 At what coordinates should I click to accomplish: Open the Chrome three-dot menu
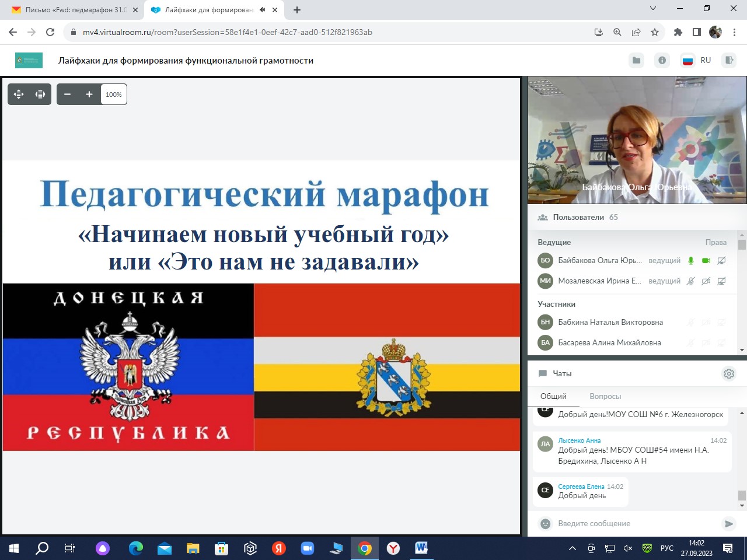pyautogui.click(x=734, y=32)
